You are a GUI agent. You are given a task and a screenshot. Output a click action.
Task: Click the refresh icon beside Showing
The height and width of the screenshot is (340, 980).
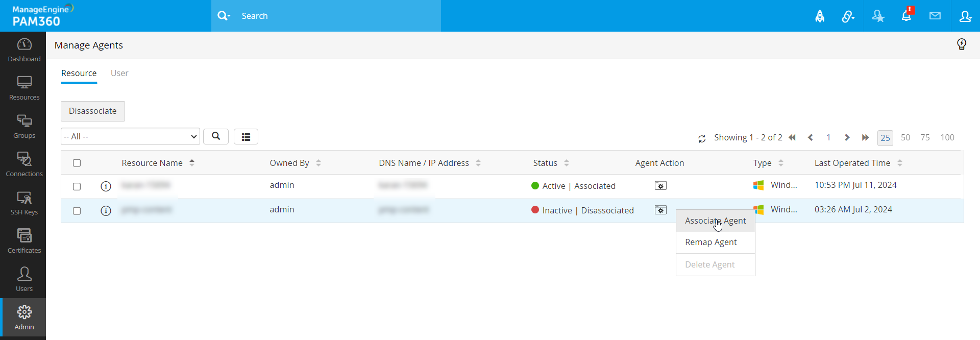click(x=702, y=138)
